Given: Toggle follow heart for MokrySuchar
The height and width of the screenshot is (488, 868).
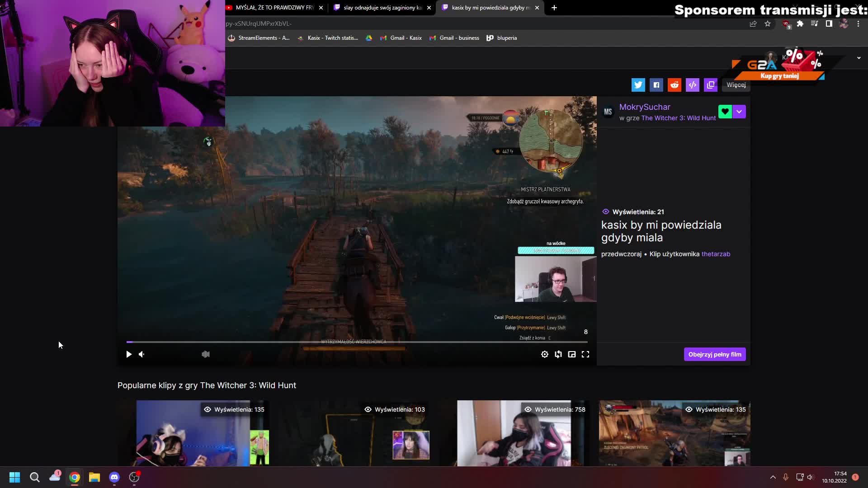Looking at the screenshot, I should pyautogui.click(x=725, y=112).
